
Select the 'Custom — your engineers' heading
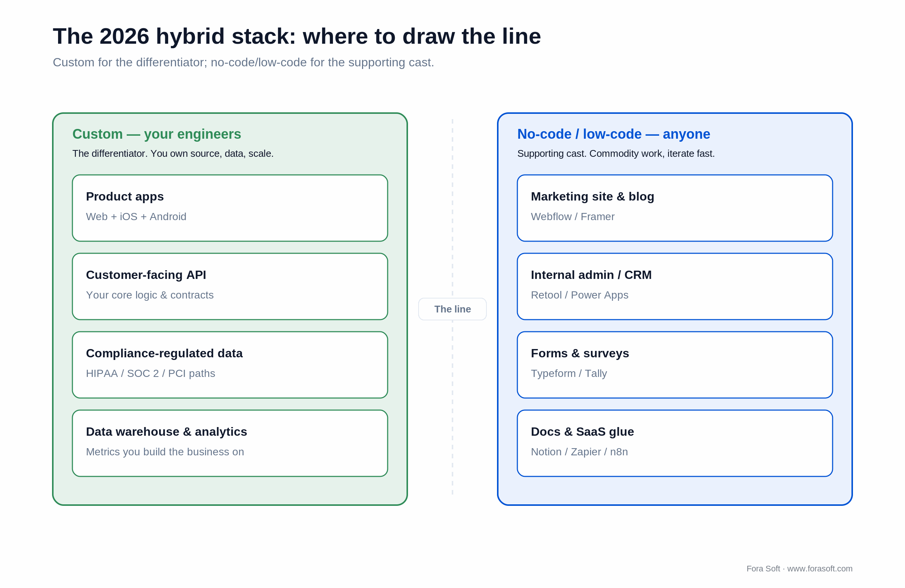[x=156, y=134]
